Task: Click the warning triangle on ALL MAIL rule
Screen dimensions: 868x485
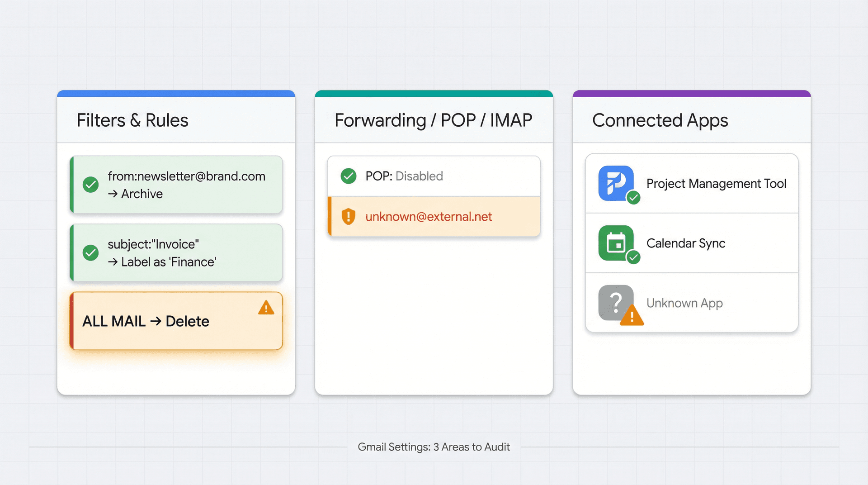Action: pos(266,308)
